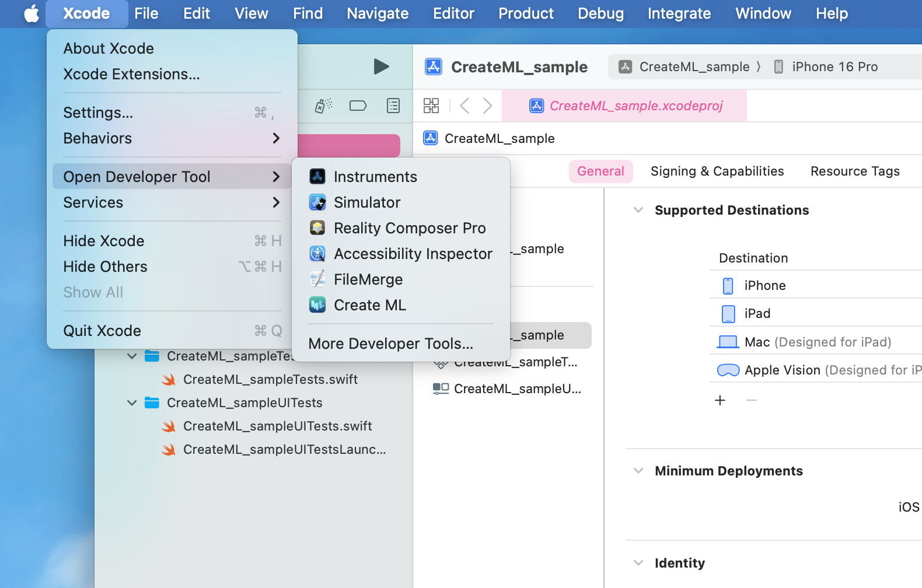
Task: Open Xcode Settings…
Action: pos(172,113)
